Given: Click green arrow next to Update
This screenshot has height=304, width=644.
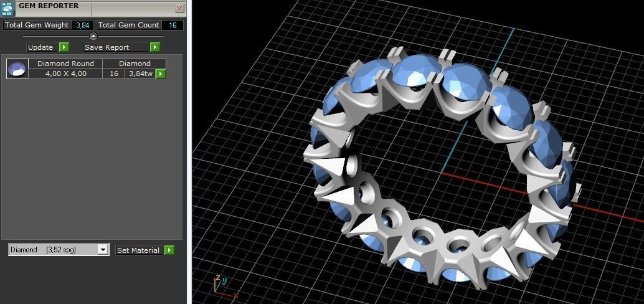Looking at the screenshot, I should tap(64, 47).
